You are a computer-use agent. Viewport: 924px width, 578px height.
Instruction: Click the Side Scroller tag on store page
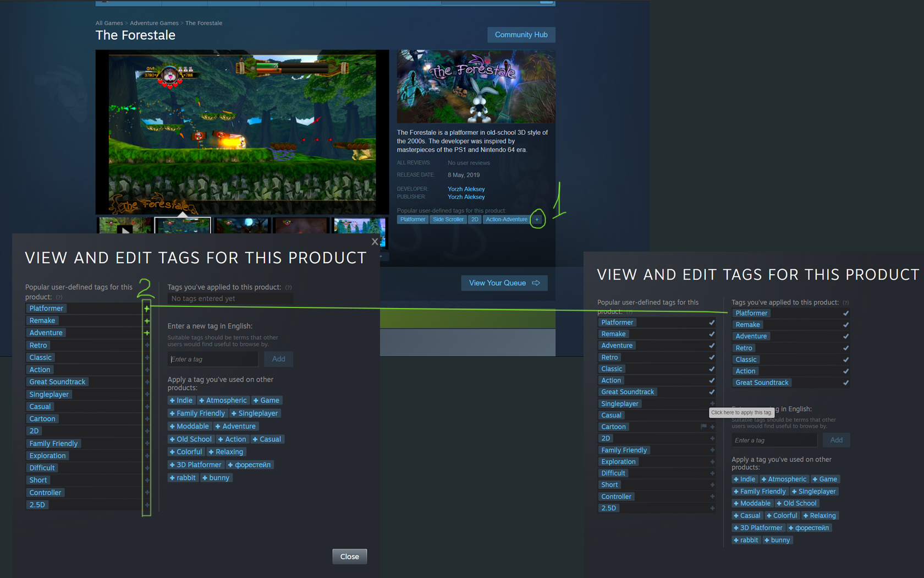(x=448, y=220)
